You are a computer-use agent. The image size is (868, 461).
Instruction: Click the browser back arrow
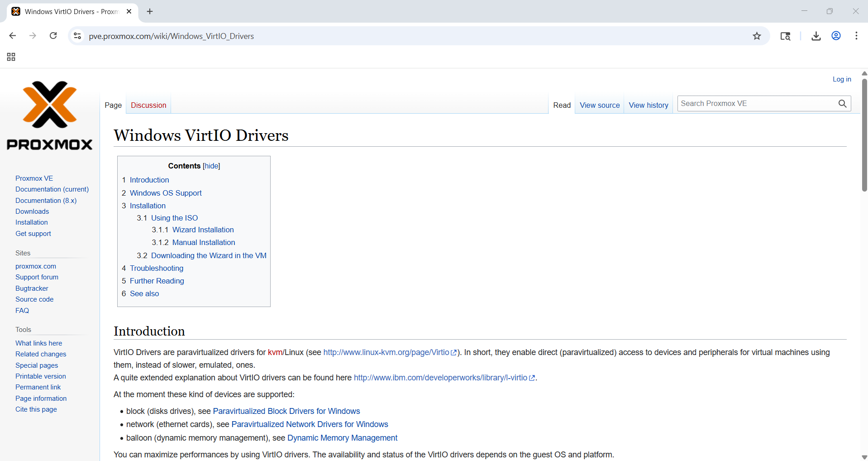coord(13,36)
